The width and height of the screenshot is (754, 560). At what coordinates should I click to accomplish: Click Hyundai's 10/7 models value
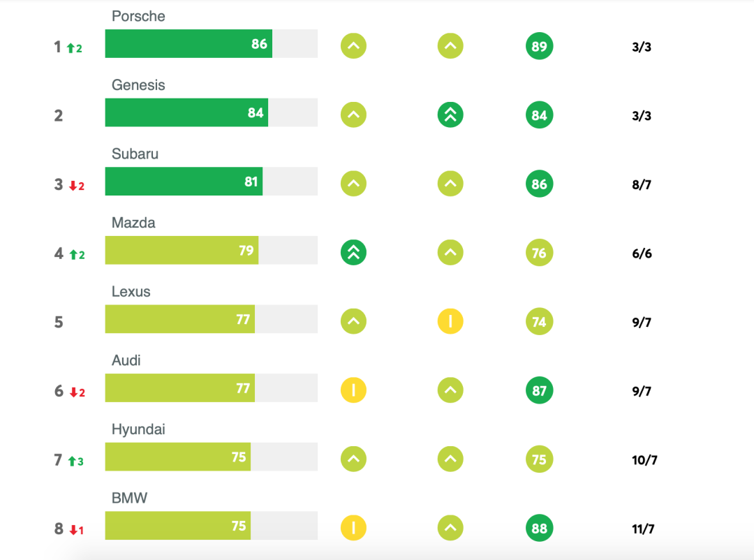(644, 460)
